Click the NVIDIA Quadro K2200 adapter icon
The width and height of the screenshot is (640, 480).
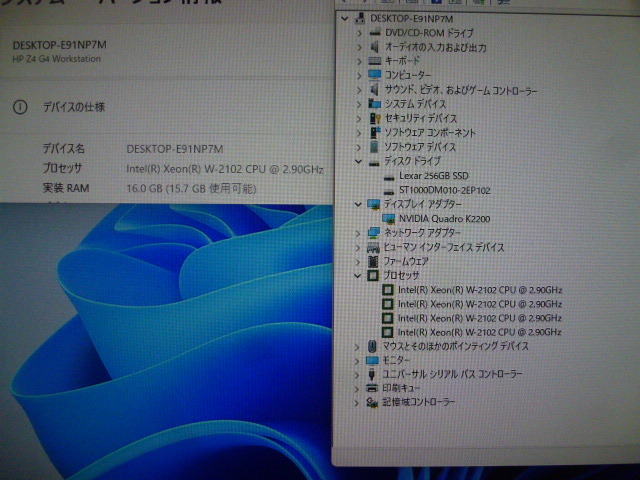[x=389, y=219]
